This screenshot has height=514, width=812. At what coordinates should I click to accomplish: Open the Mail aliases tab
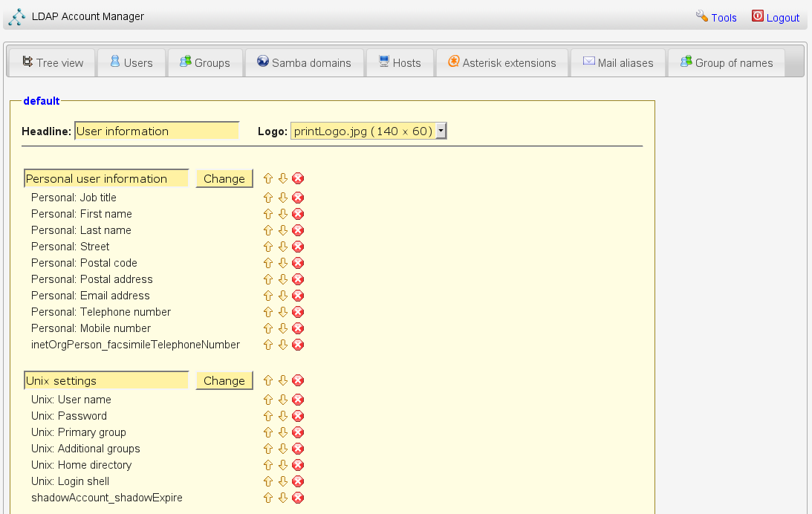618,62
